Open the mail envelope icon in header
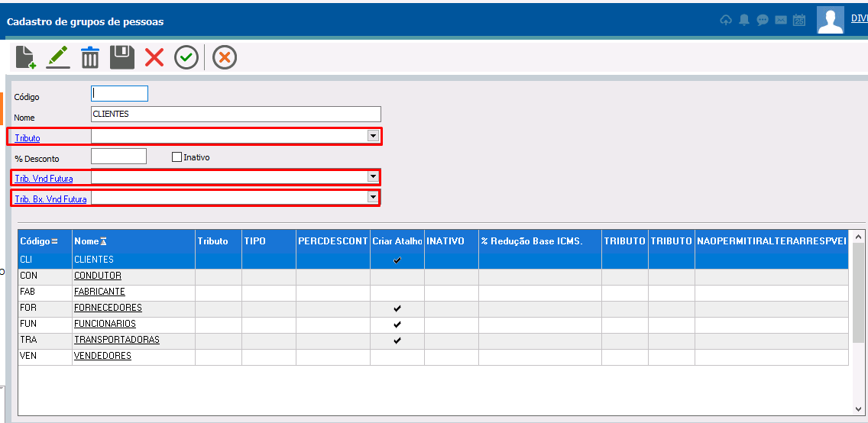 781,21
